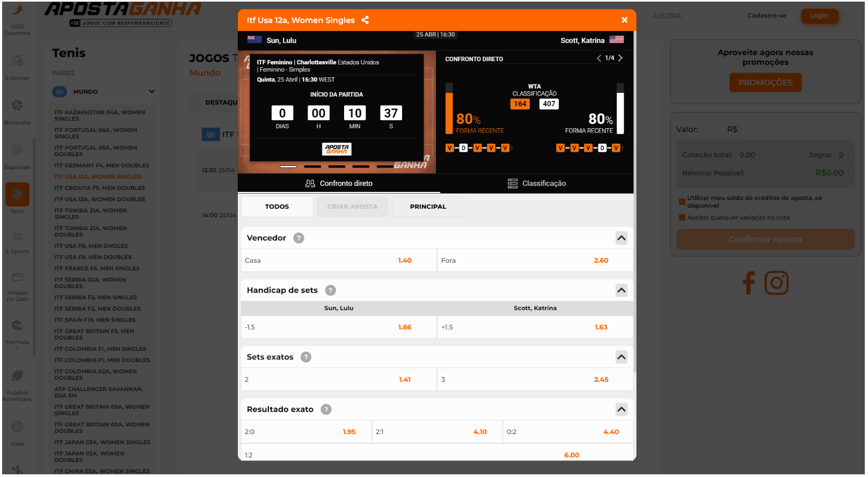Open E-Soccer in the sports sidebar
This screenshot has height=477, width=868.
tap(17, 67)
